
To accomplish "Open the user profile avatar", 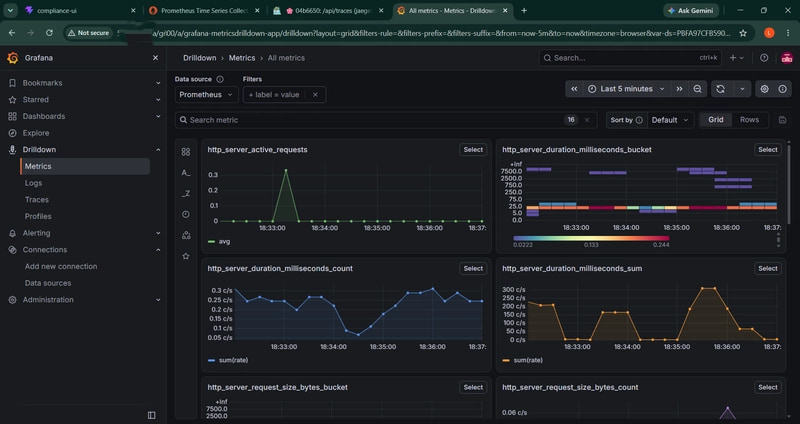I will [787, 58].
